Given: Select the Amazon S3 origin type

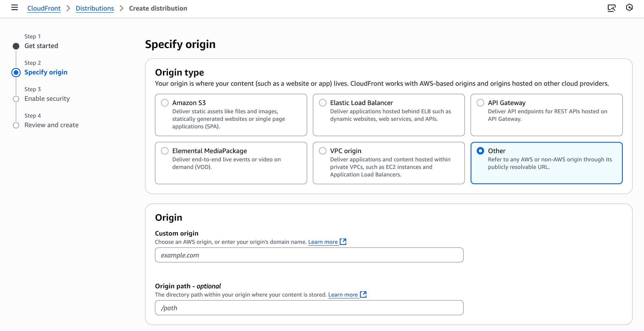Looking at the screenshot, I should 165,103.
